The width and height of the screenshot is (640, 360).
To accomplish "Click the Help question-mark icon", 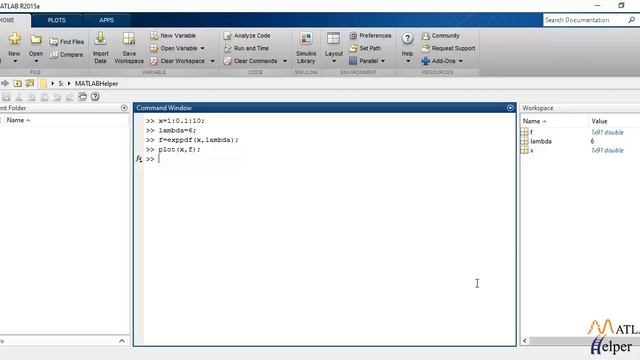I will point(407,39).
